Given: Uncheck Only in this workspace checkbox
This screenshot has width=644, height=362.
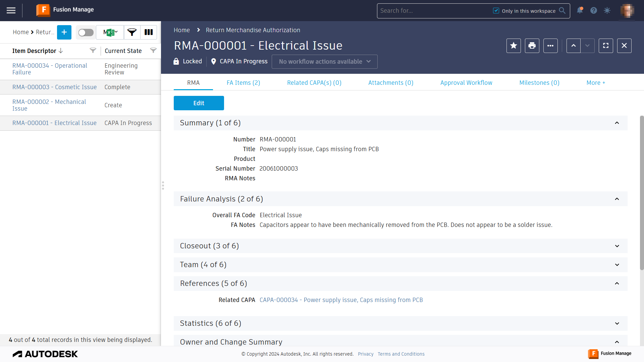Looking at the screenshot, I should pos(496,11).
